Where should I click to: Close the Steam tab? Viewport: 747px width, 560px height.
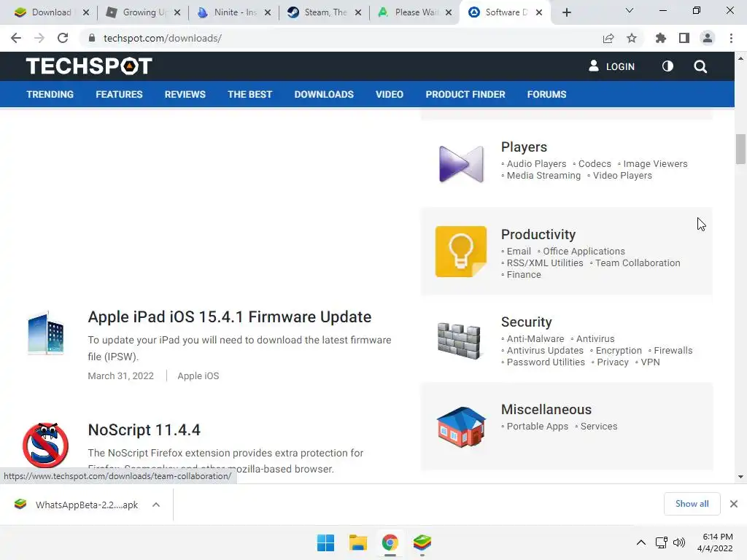(x=358, y=12)
